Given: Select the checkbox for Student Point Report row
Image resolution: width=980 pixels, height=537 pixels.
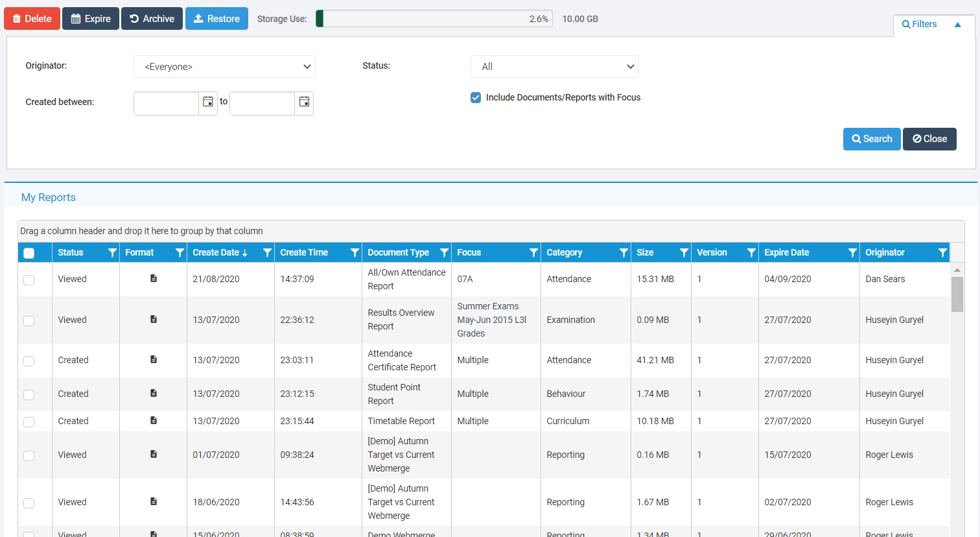Looking at the screenshot, I should click(29, 394).
